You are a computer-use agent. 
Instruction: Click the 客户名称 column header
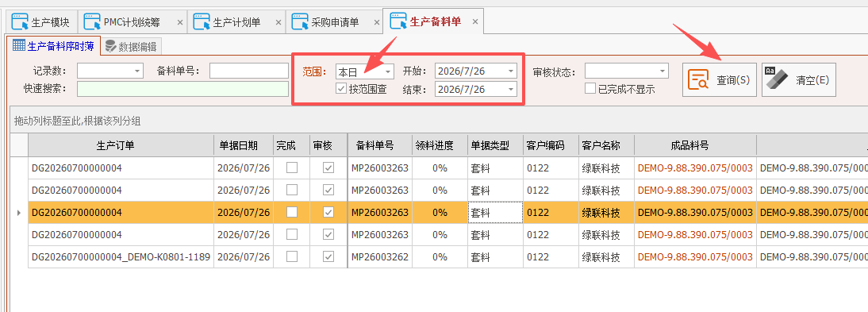coord(606,146)
